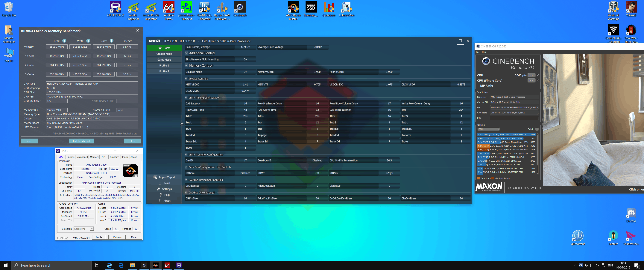The image size is (644, 270).
Task: Collapse DRAM Timing Configuration section
Action: [x=186, y=98]
